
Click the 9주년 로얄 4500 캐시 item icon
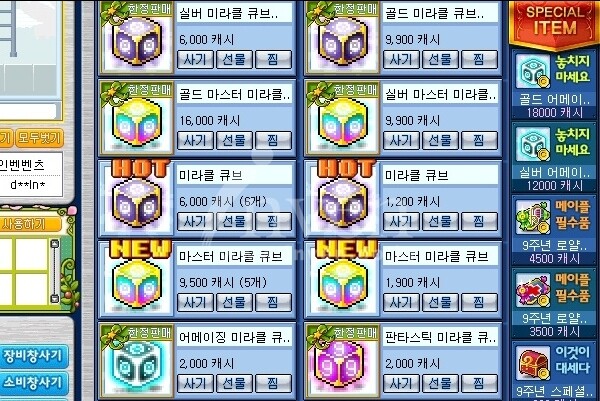pos(533,217)
